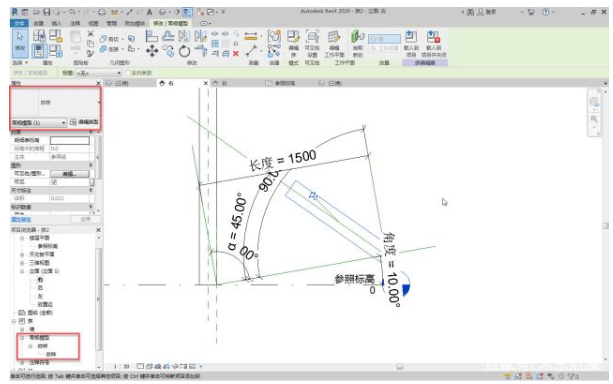Open the File ribbon tab
613x384 pixels.
coord(19,23)
